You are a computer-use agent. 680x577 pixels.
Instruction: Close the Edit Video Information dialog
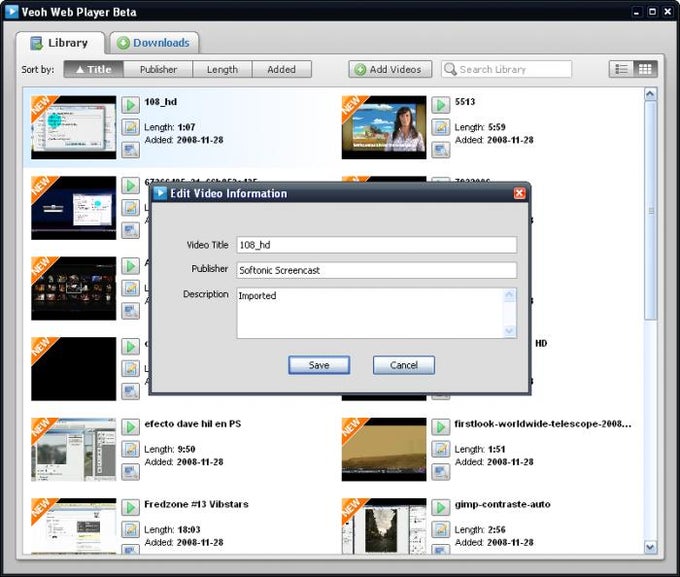click(520, 193)
